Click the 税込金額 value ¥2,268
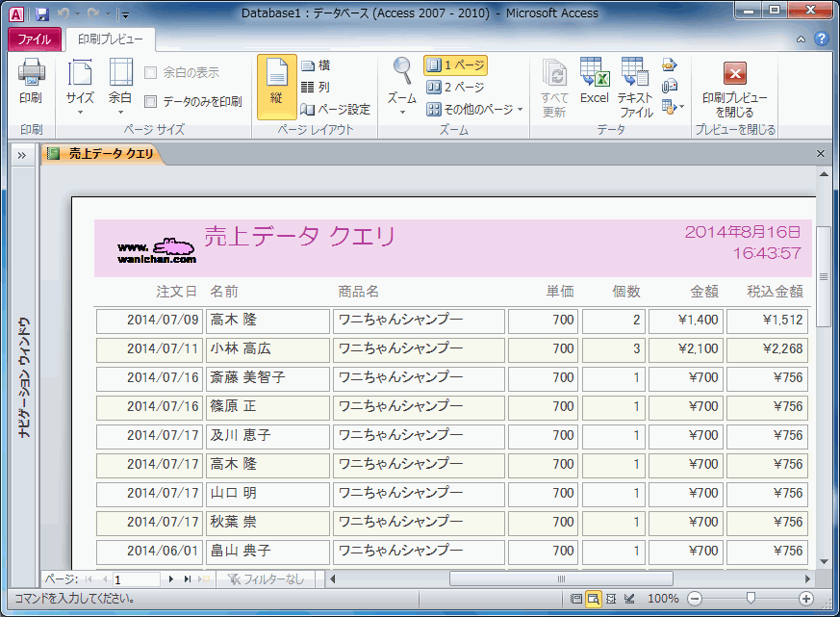The image size is (840, 617). pyautogui.click(x=767, y=349)
